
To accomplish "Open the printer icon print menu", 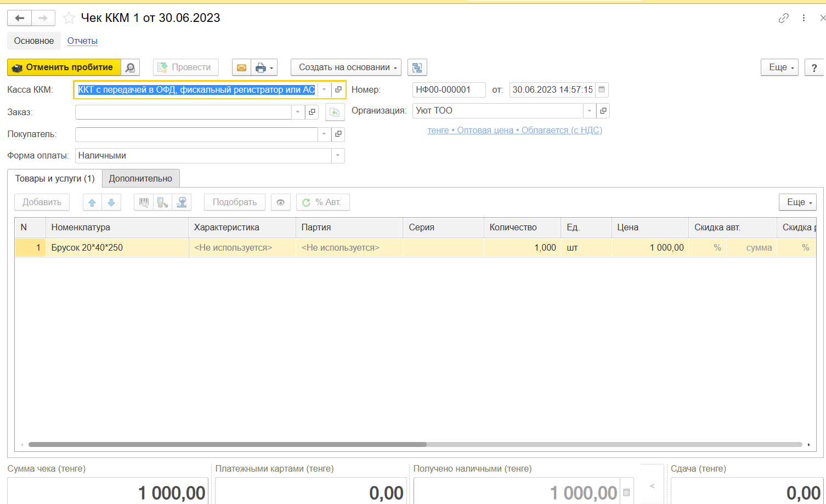I will click(264, 67).
